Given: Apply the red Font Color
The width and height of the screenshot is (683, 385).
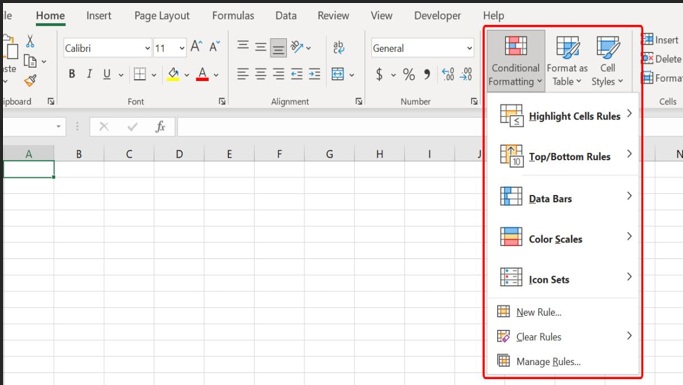Looking at the screenshot, I should tap(202, 74).
